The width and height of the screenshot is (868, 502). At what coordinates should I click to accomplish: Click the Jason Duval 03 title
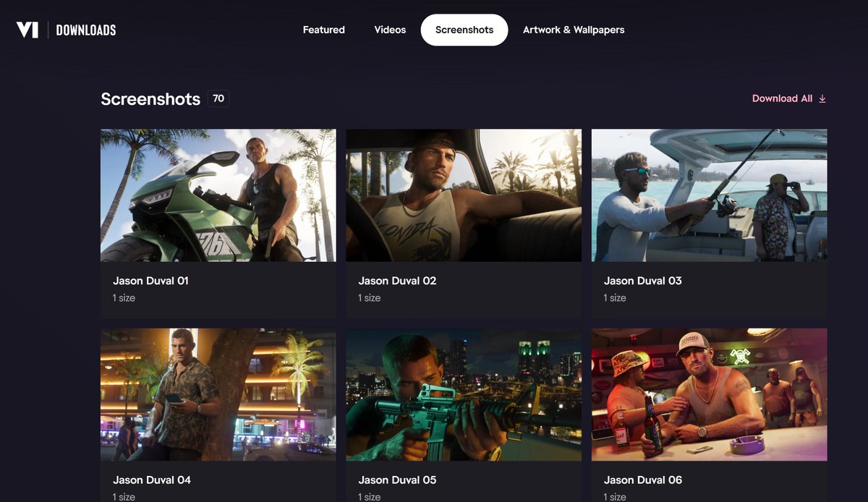[x=643, y=281]
